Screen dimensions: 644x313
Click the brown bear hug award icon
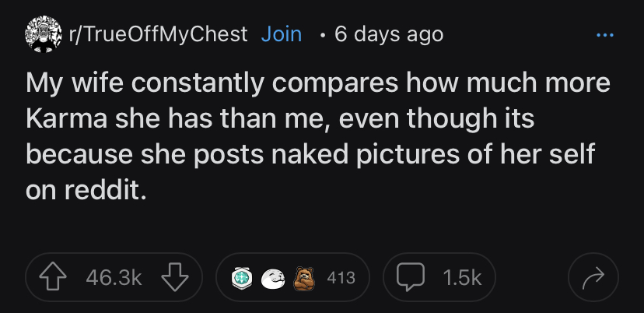pos(303,278)
